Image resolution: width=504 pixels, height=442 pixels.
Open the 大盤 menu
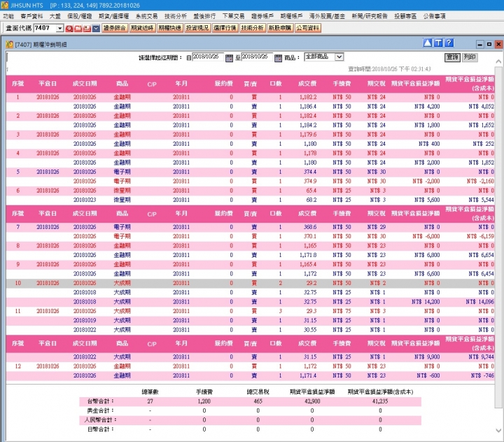55,16
